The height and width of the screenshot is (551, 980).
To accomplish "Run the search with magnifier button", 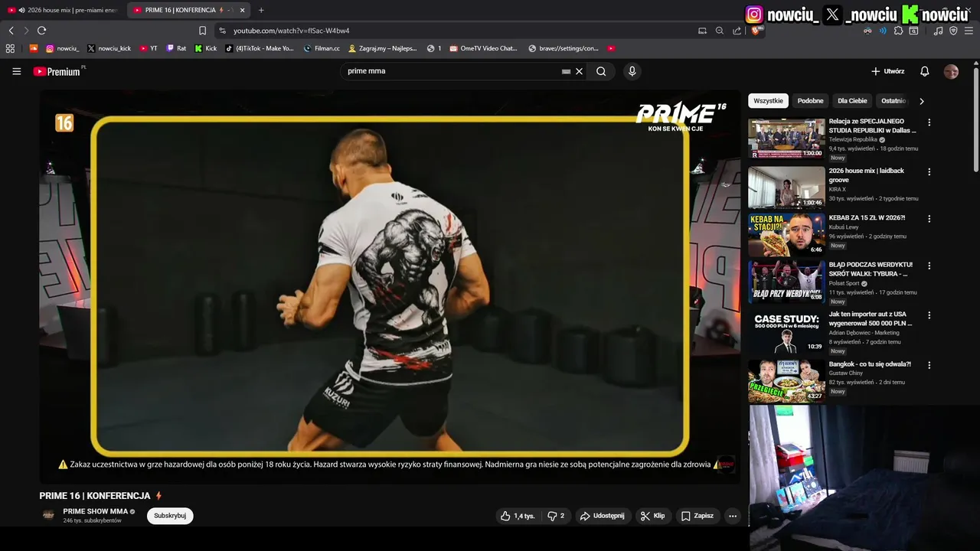I will [x=601, y=71].
